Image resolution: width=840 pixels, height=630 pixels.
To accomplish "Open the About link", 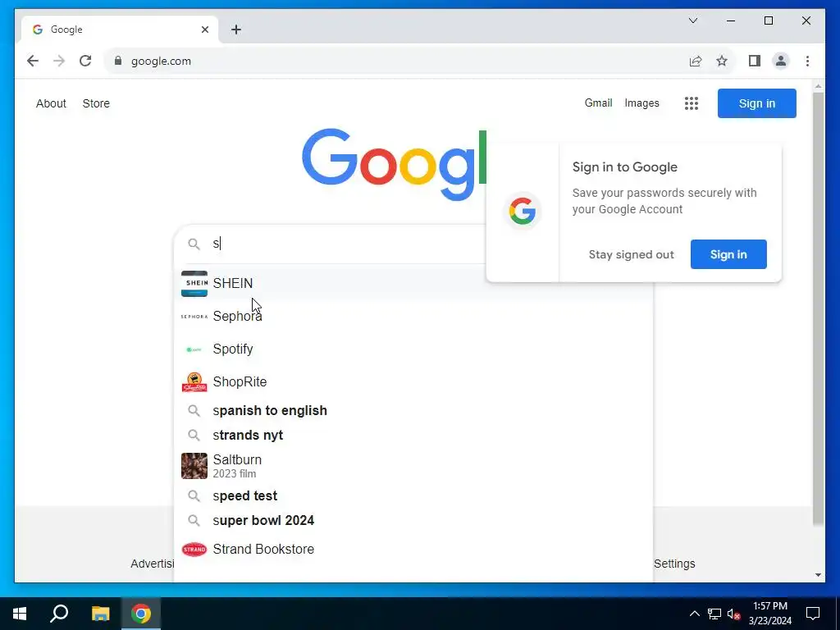I will pos(51,103).
